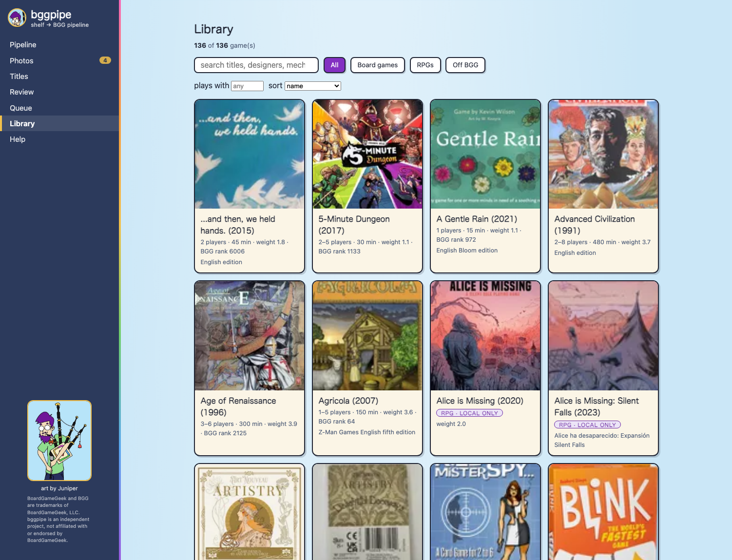732x560 pixels.
Task: Open the Alice is Missing: Silent Falls cover
Action: pos(603,336)
